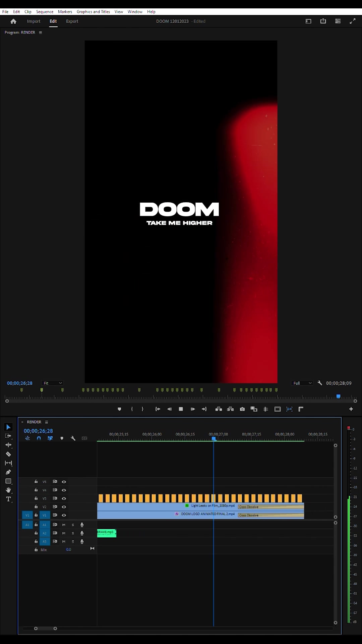Hide track V4 with eye icon
This screenshot has width=362, height=644.
(64, 490)
